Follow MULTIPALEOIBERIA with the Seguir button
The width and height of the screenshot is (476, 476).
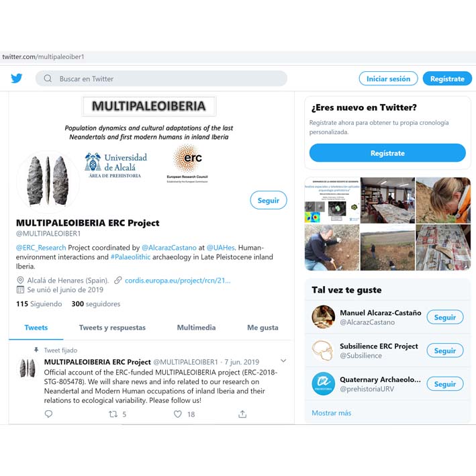(269, 200)
